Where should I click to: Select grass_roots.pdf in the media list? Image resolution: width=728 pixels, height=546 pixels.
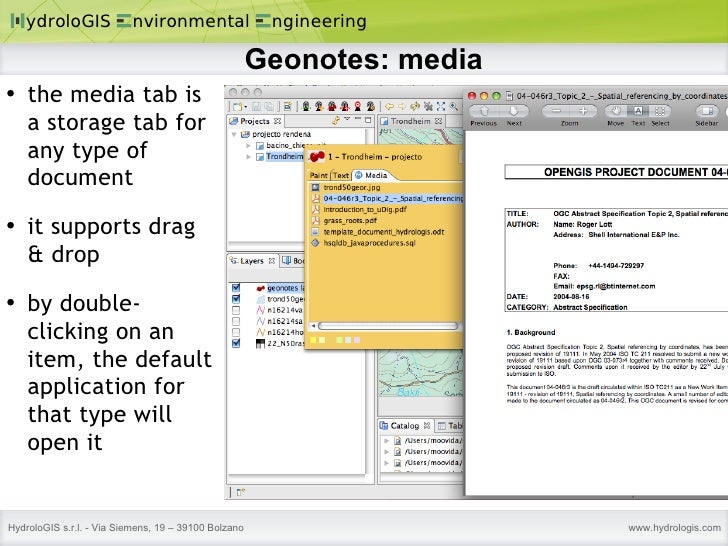350,221
